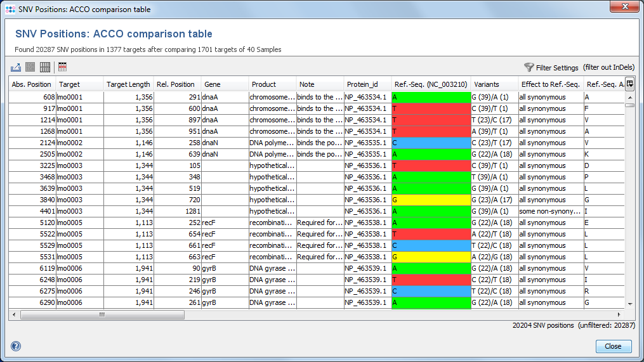Click the export table icon

click(x=16, y=67)
